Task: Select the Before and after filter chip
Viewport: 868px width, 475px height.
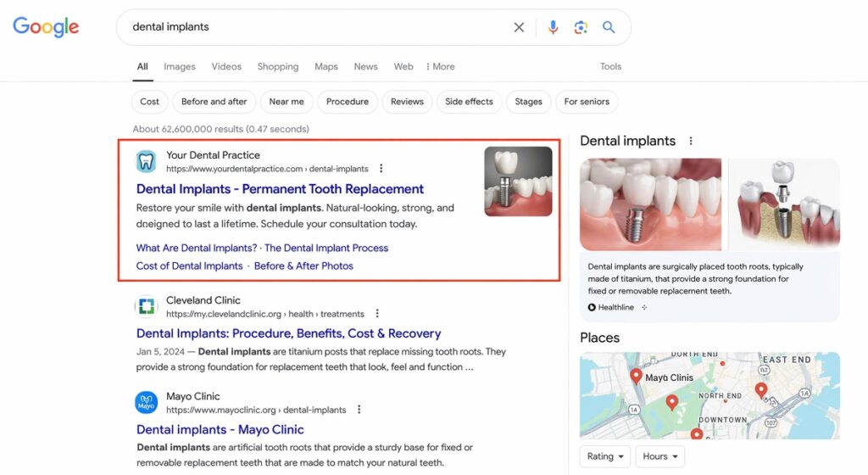Action: tap(214, 102)
